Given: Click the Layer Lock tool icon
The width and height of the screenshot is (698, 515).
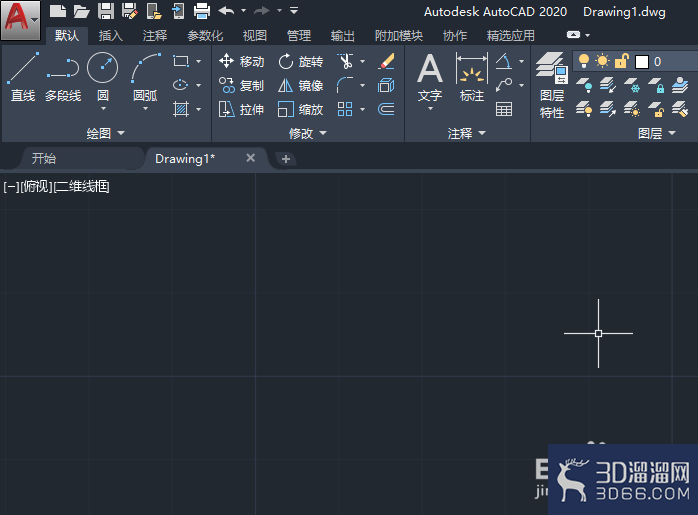Looking at the screenshot, I should pyautogui.click(x=656, y=85).
